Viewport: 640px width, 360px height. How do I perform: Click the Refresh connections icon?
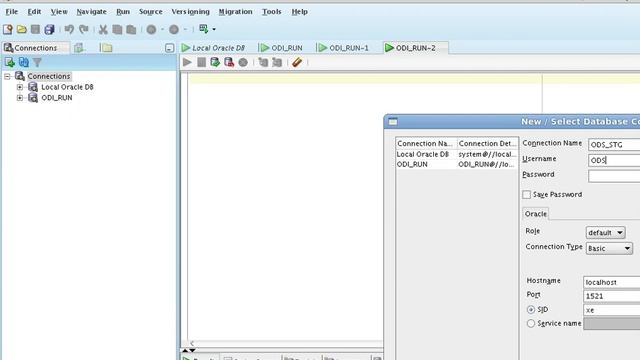24,62
